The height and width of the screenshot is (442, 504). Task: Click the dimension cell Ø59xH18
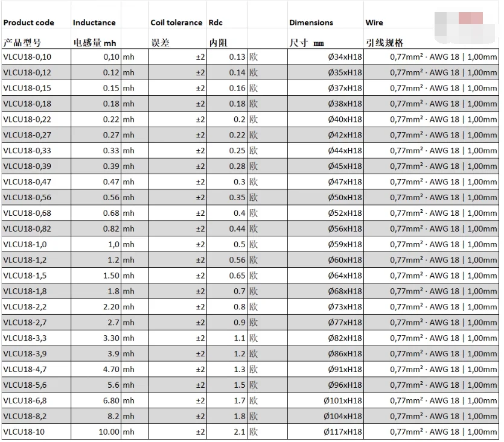click(325, 244)
